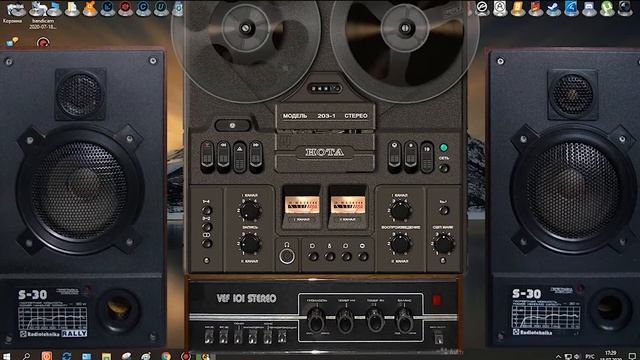Click the top button in the rightmost deck panel
This screenshot has width=640, height=360.
pos(444,210)
